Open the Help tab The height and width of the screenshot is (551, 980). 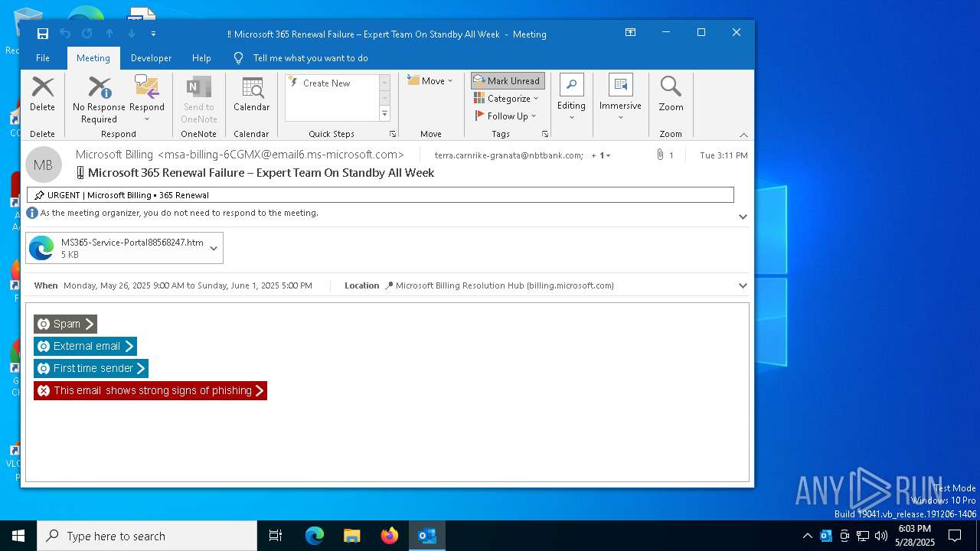point(201,58)
